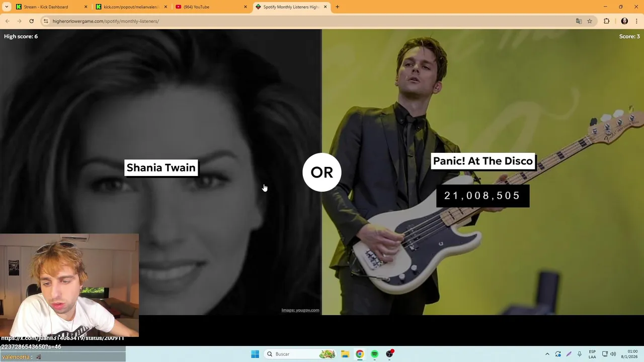Click the streamer webcam overlay
The height and width of the screenshot is (362, 644).
[x=69, y=285]
